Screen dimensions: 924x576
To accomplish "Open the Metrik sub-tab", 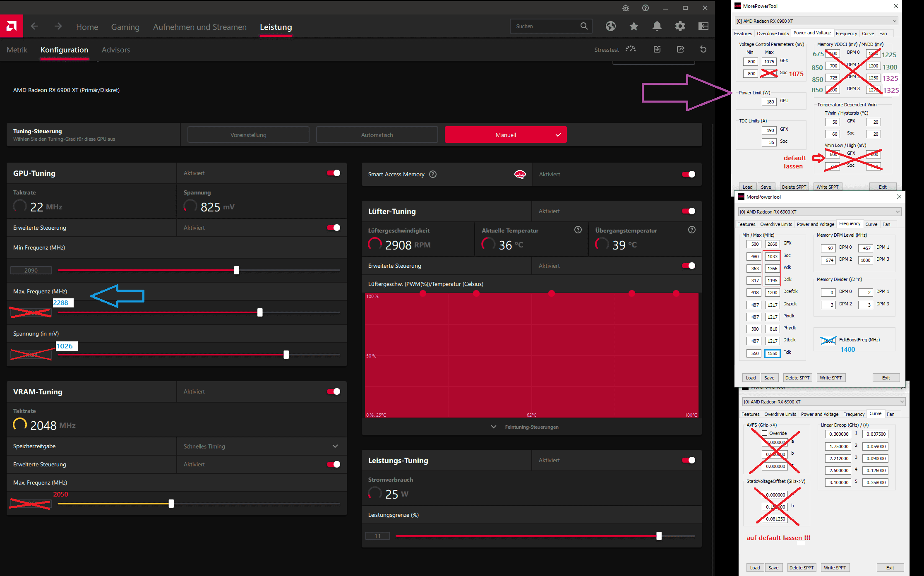I will pos(17,50).
